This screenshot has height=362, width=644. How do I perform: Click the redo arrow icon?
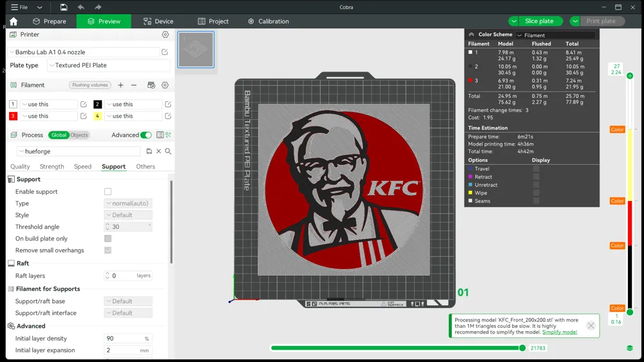click(x=98, y=7)
